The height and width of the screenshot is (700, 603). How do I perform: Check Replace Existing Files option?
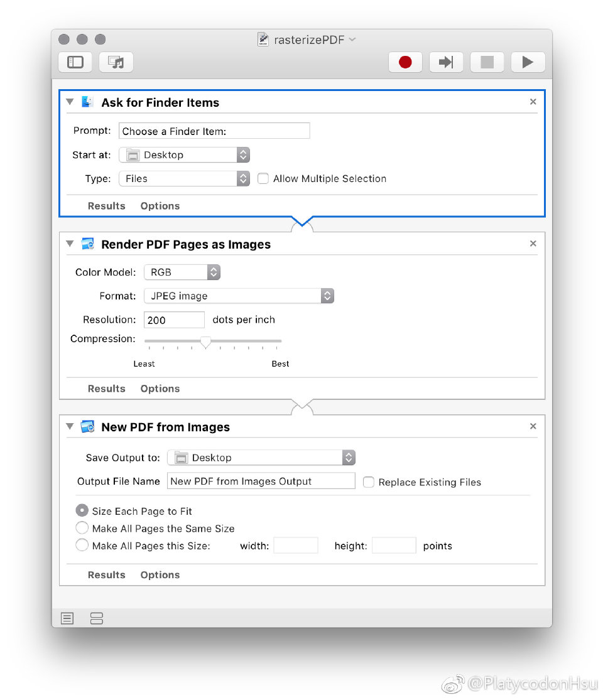(369, 482)
